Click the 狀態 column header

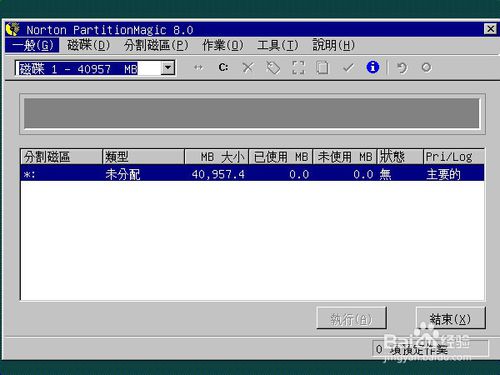click(400, 157)
